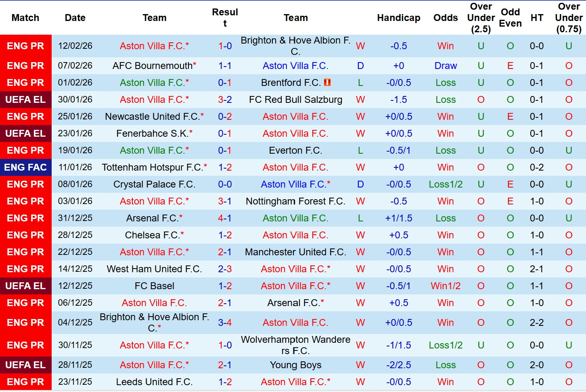Click the UEFA EL badge for the Fenerbahce match
Image resolution: width=586 pixels, height=392 pixels.
25,133
